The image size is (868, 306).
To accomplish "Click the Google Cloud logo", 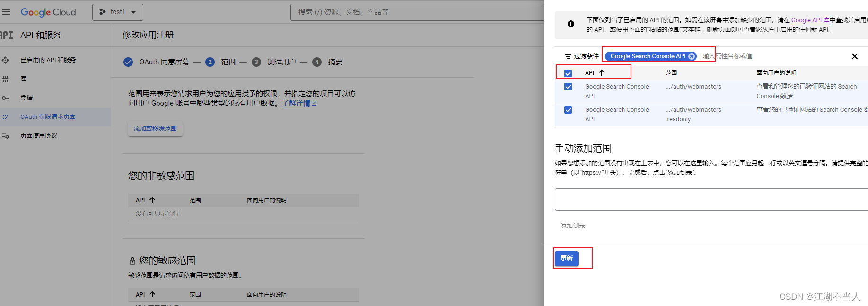I will coord(48,12).
